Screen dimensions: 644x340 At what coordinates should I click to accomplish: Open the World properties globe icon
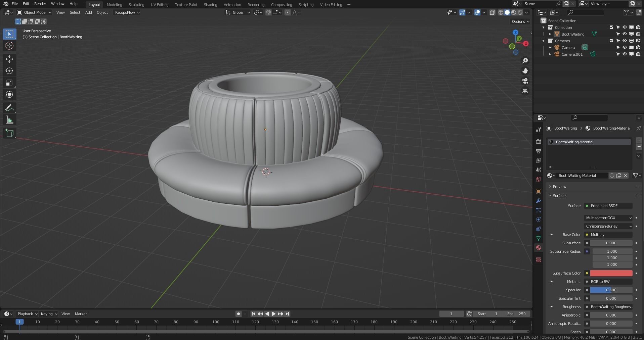point(539,179)
